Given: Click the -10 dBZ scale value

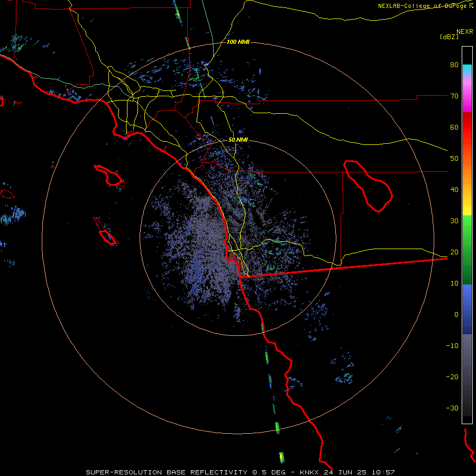Looking at the screenshot, I should pyautogui.click(x=452, y=346).
